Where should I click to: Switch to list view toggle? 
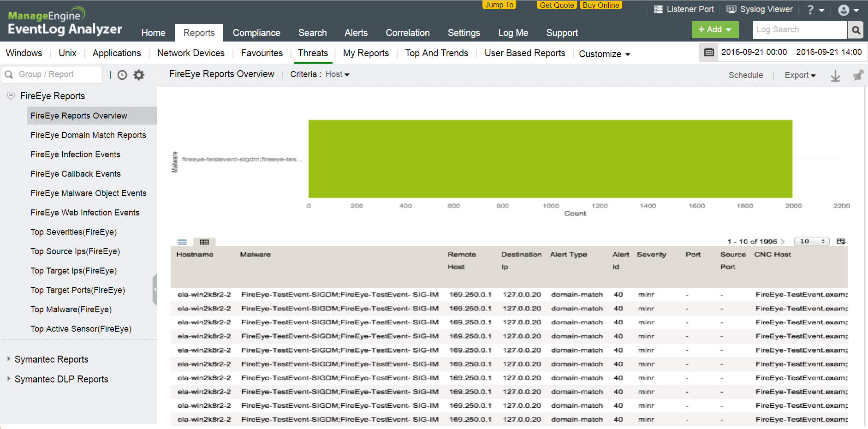click(182, 242)
